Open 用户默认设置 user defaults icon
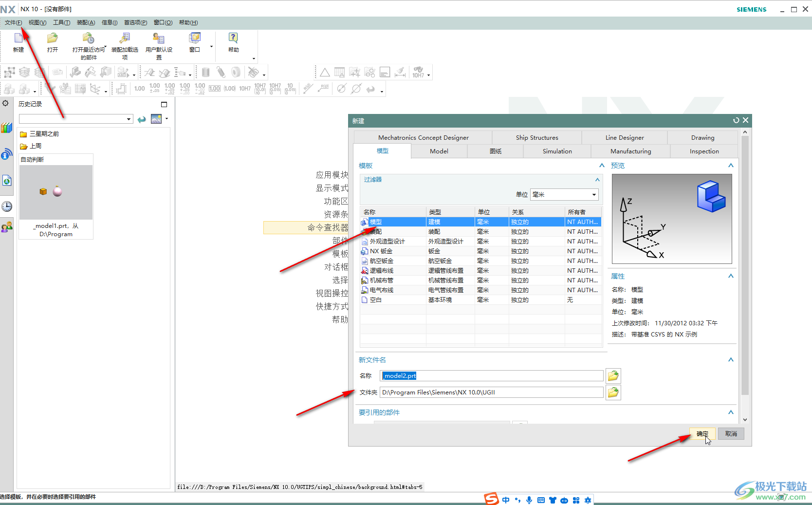 [x=159, y=38]
